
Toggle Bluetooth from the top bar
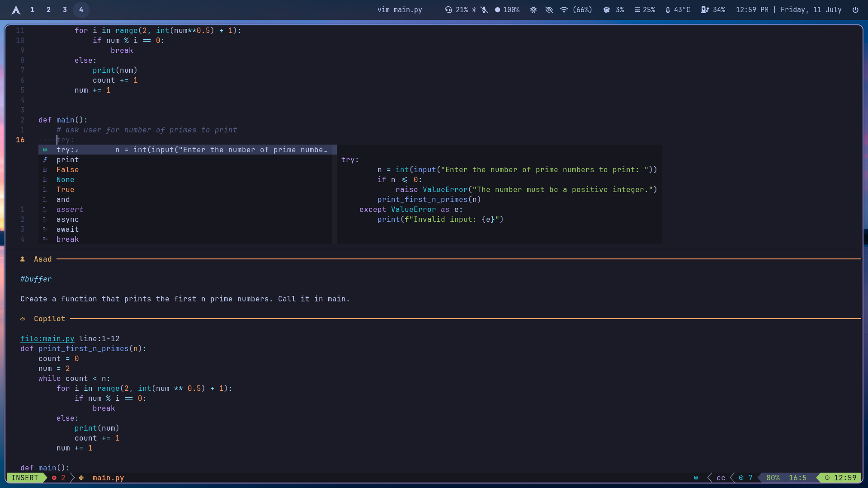pyautogui.click(x=474, y=9)
